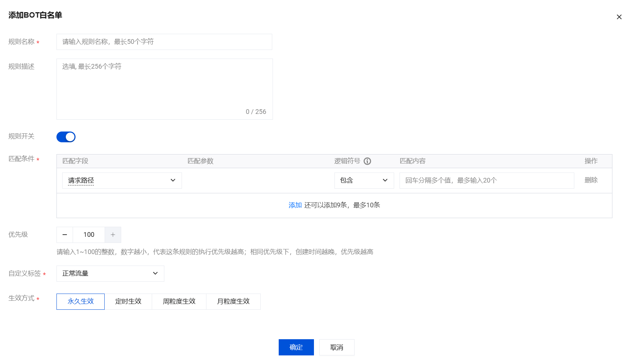634x364 pixels.
Task: Confirm with the 确定 button
Action: click(x=296, y=347)
